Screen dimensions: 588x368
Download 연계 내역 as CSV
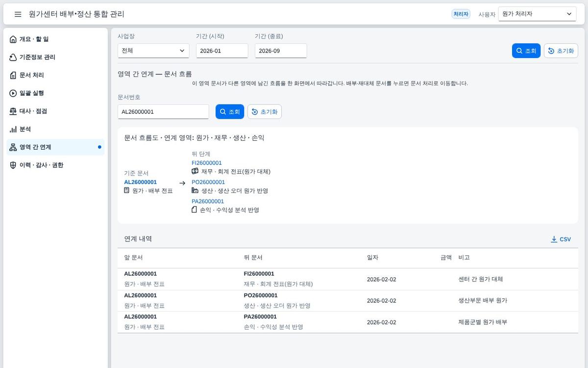coord(561,239)
